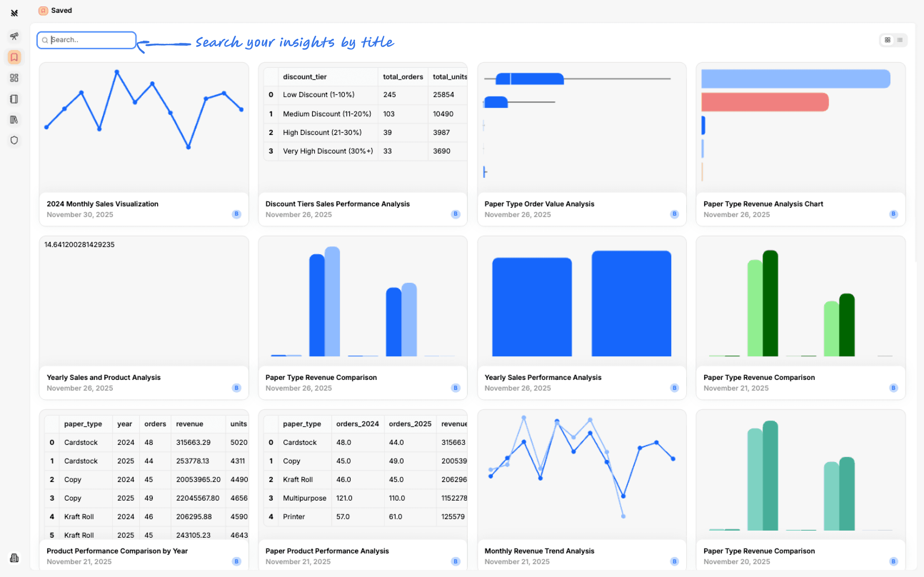Click the printer icon at the bottom sidebar
Viewport: 924px width, 577px height.
coord(14,557)
